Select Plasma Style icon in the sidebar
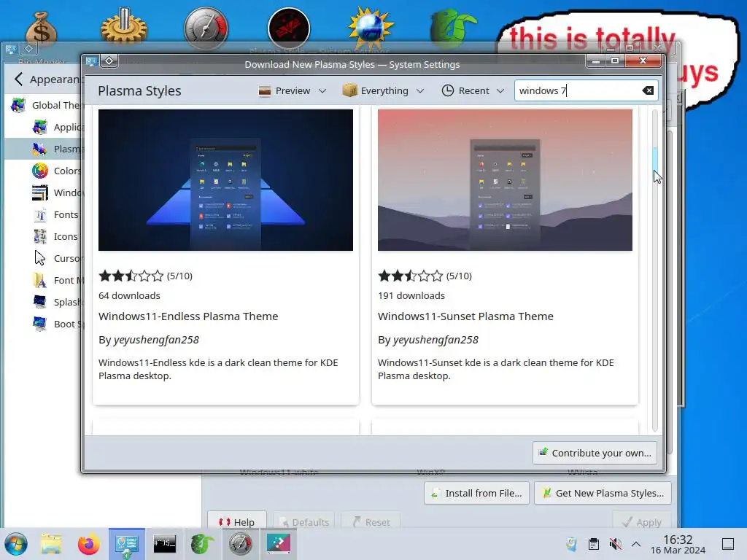This screenshot has height=560, width=747. click(x=39, y=149)
